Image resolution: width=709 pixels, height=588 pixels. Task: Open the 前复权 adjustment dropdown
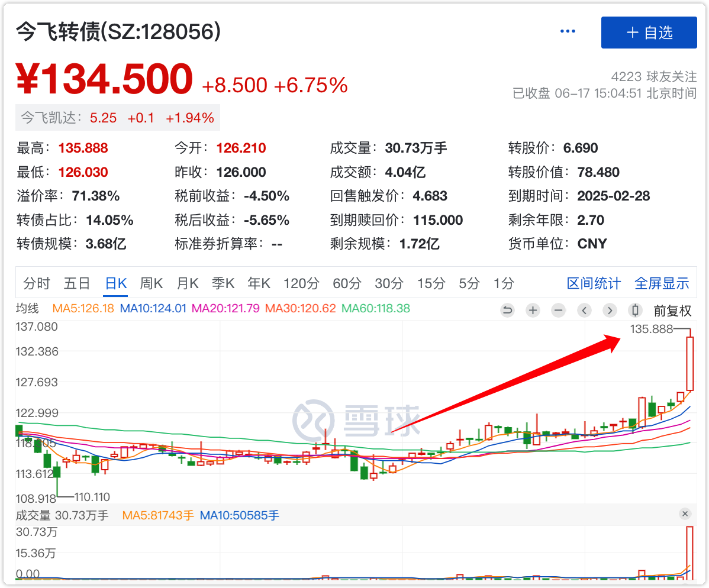pos(672,311)
